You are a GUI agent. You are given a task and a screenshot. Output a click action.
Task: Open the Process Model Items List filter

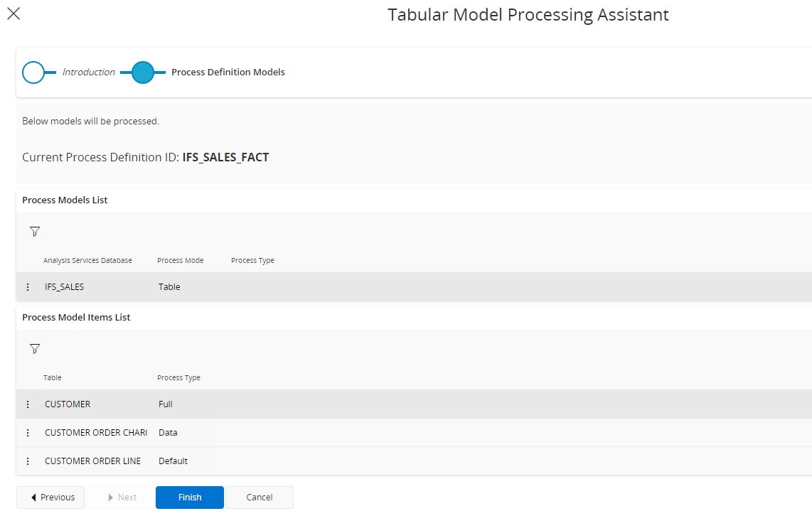coord(34,348)
